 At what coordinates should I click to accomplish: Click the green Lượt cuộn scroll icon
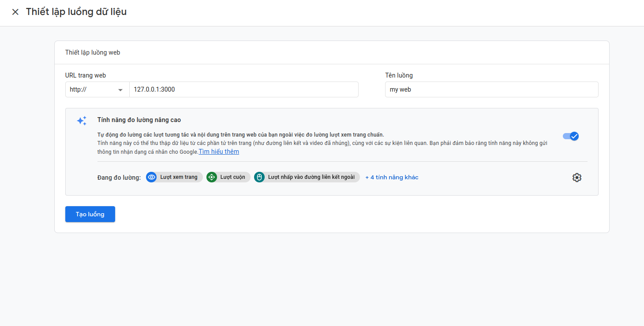click(x=212, y=177)
